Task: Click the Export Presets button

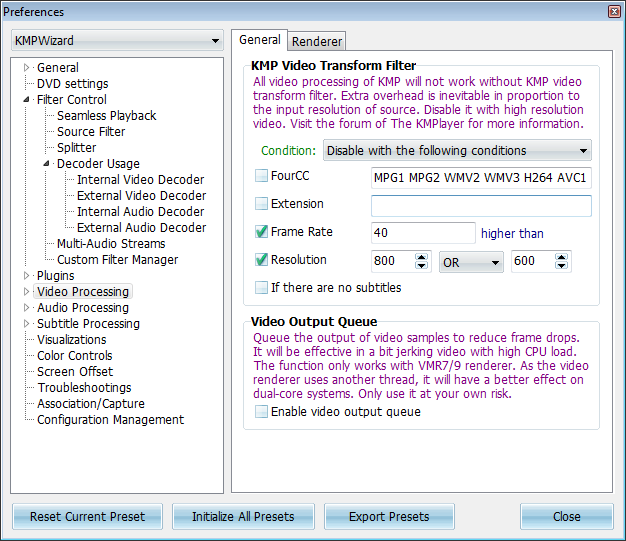Action: (x=389, y=516)
